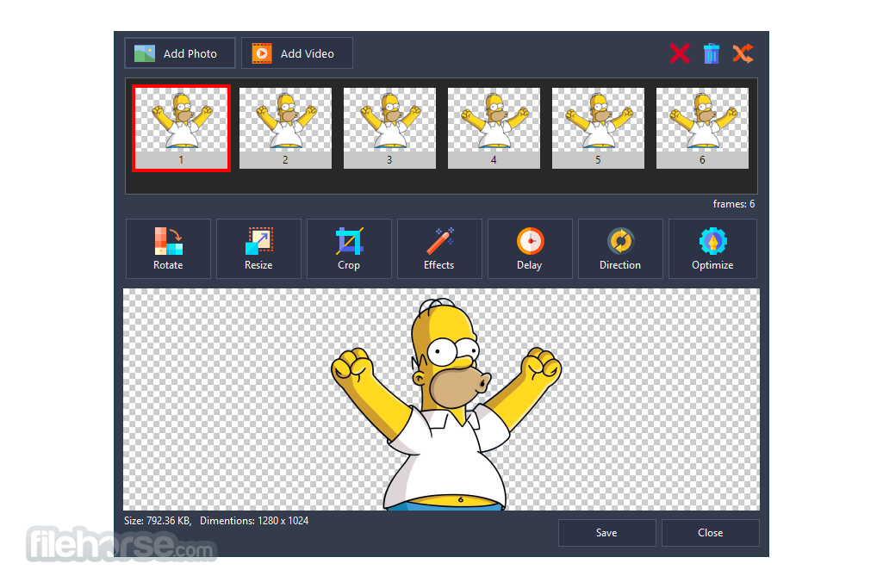Select frame thumbnail 3

click(x=389, y=128)
